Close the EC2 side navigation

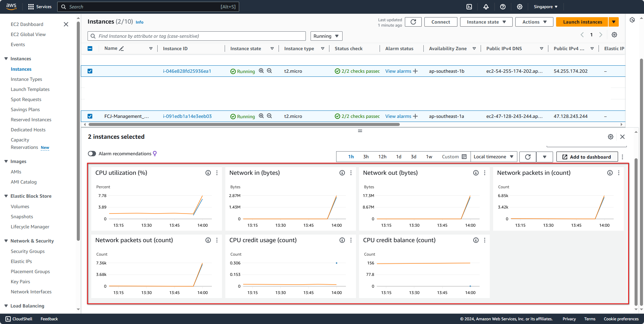(x=66, y=24)
